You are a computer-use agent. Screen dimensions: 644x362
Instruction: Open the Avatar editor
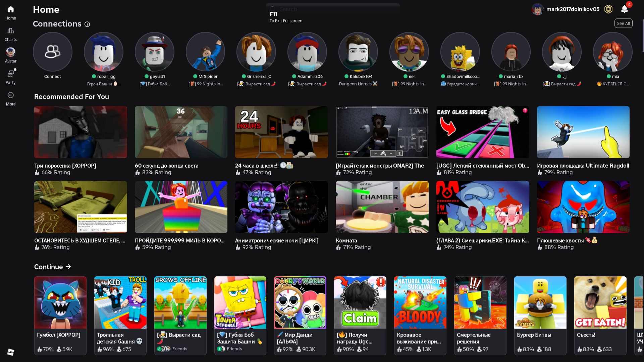pyautogui.click(x=10, y=56)
